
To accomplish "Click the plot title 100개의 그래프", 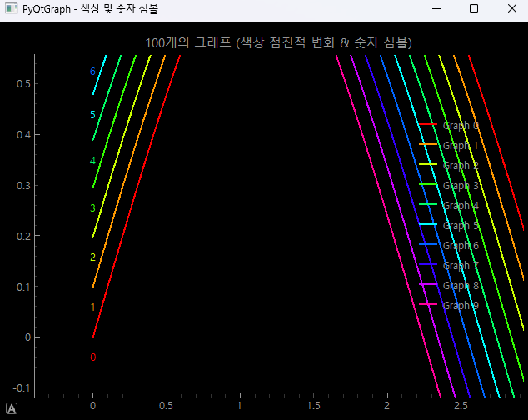I will [x=278, y=42].
